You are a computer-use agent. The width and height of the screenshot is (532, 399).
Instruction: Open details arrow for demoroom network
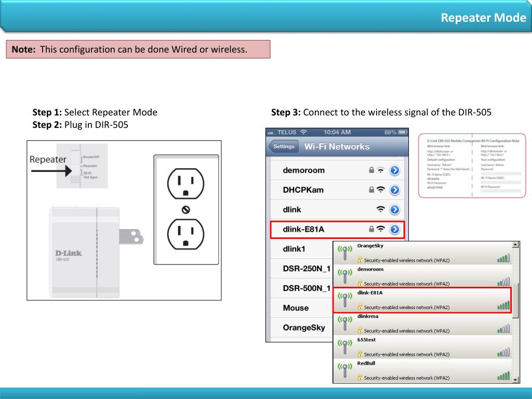395,170
